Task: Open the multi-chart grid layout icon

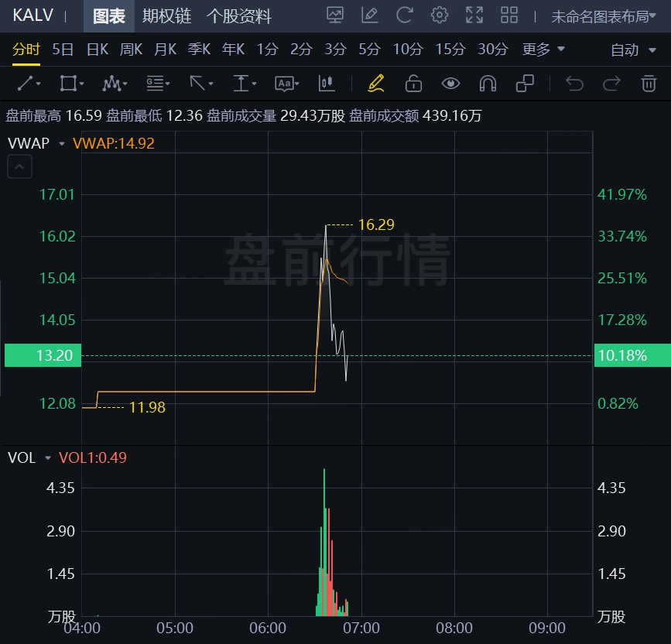Action: click(x=509, y=15)
